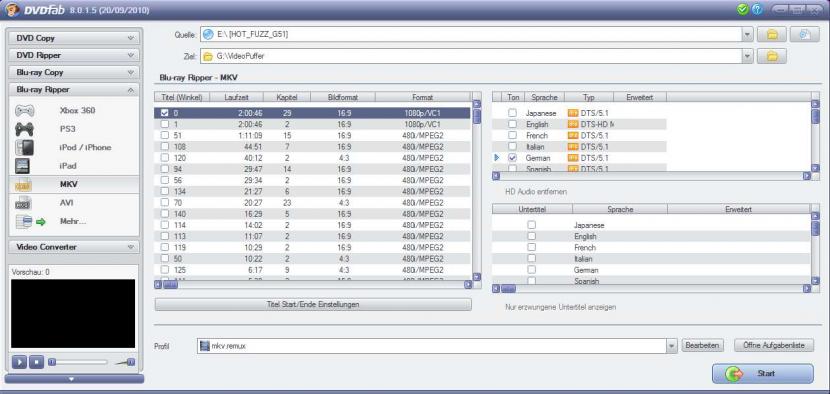Open the blue help question-mark icon
The height and width of the screenshot is (394, 830).
coord(757,9)
